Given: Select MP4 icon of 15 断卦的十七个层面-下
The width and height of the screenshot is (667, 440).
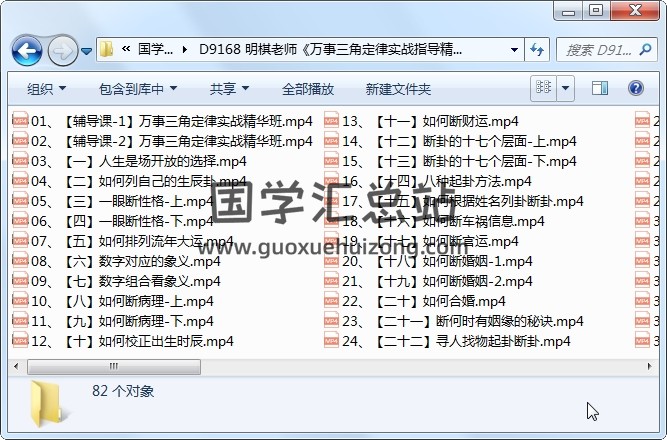Looking at the screenshot, I should (x=331, y=161).
